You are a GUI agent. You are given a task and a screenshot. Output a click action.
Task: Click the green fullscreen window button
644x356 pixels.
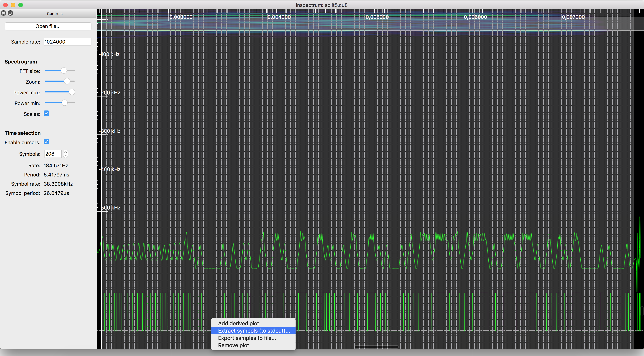(21, 5)
